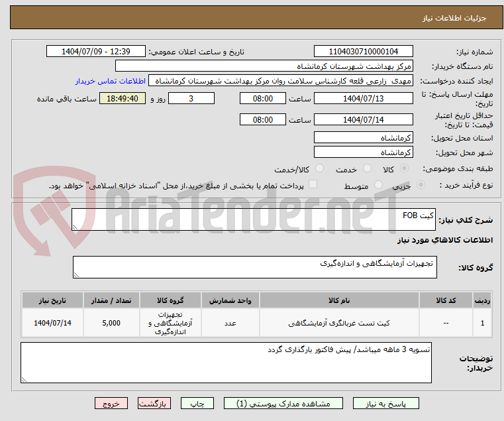Select the کالا radio button
This screenshot has width=504, height=421.
[x=404, y=168]
